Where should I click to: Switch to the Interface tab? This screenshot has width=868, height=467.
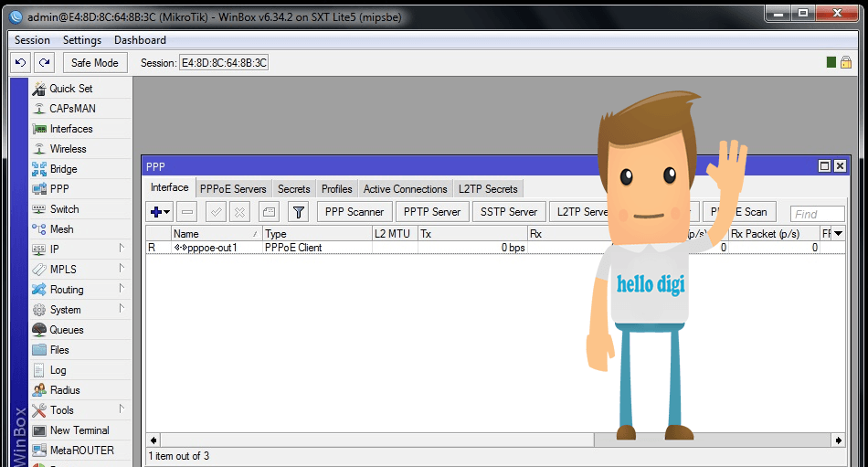click(169, 187)
